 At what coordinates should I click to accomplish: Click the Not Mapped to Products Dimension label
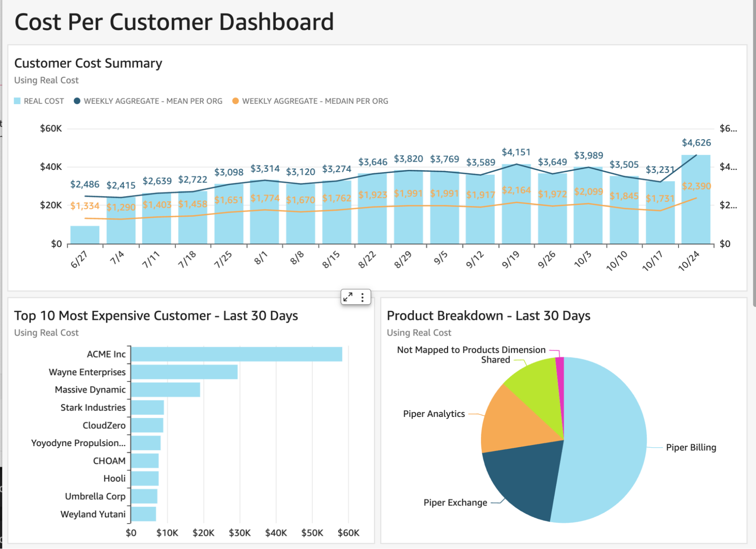[x=471, y=350]
